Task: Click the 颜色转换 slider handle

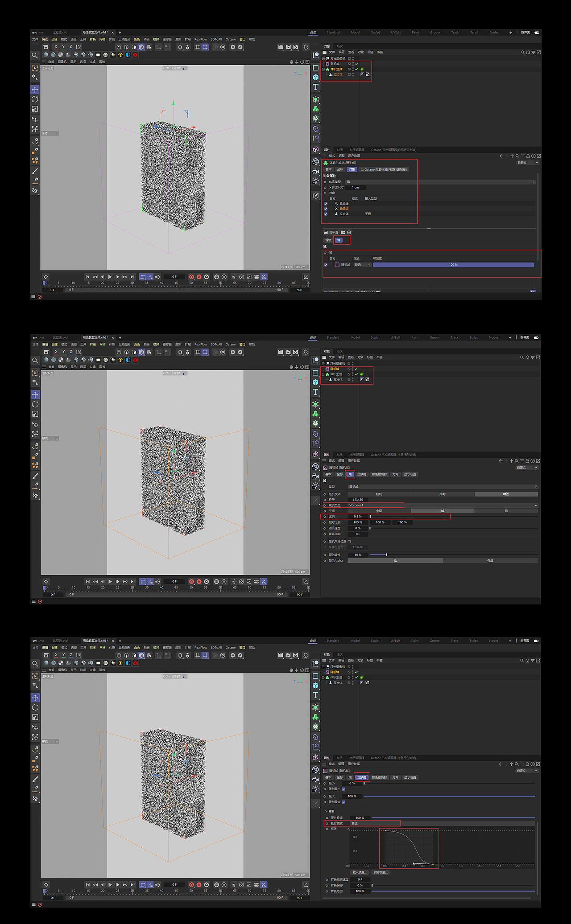Action: point(386,555)
